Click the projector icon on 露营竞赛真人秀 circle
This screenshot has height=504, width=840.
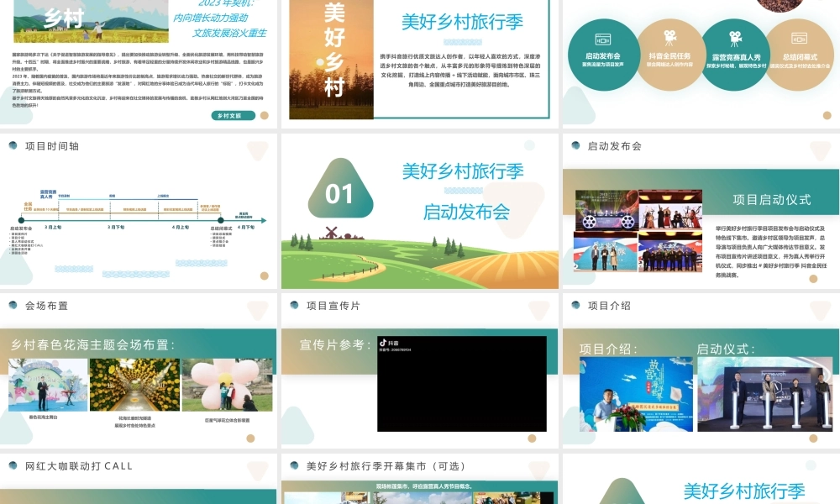736,38
